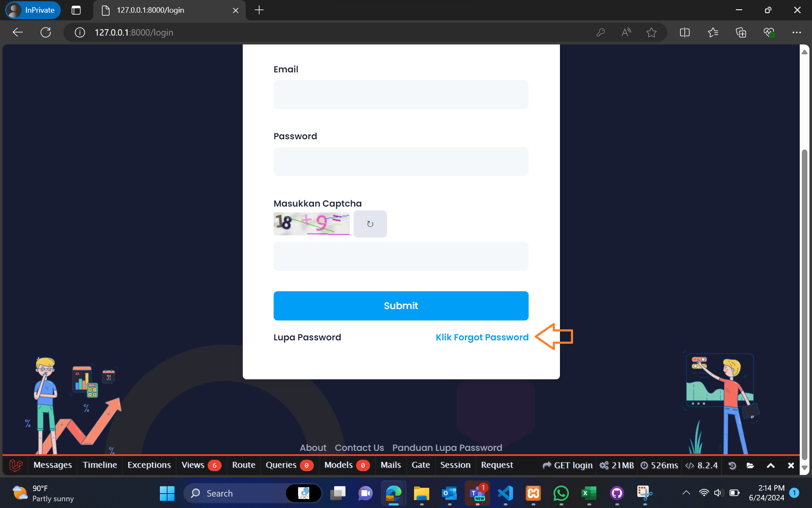Click the 21MB memory indicator
Viewport: 812px width, 508px height.
[617, 465]
